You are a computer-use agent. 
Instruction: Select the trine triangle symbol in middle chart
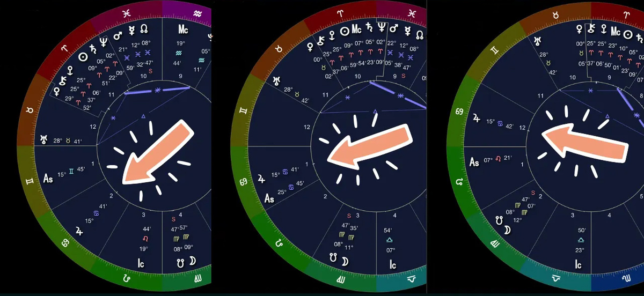pos(375,112)
